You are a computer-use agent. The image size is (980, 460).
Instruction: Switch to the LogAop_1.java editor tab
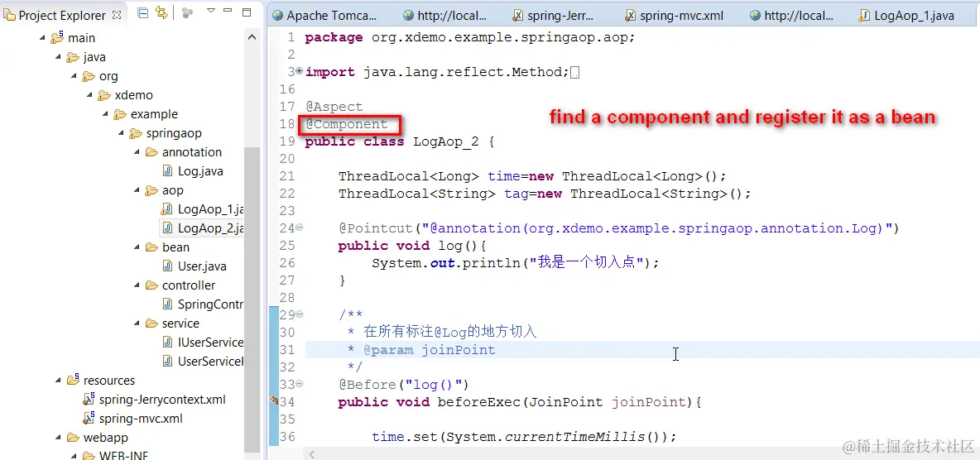[x=907, y=16]
